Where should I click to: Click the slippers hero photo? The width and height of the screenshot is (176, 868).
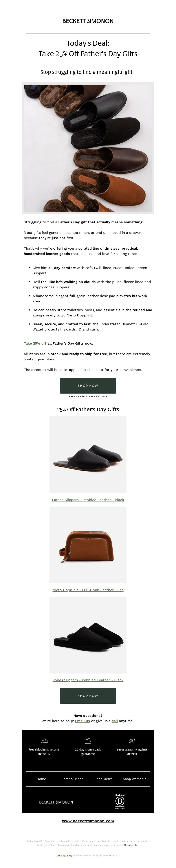[x=88, y=148]
